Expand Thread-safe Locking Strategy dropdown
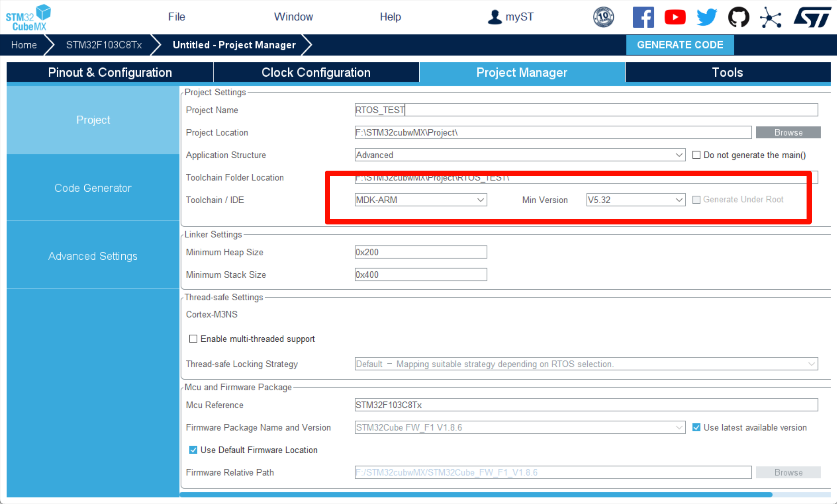This screenshot has width=837, height=504. 586,364
